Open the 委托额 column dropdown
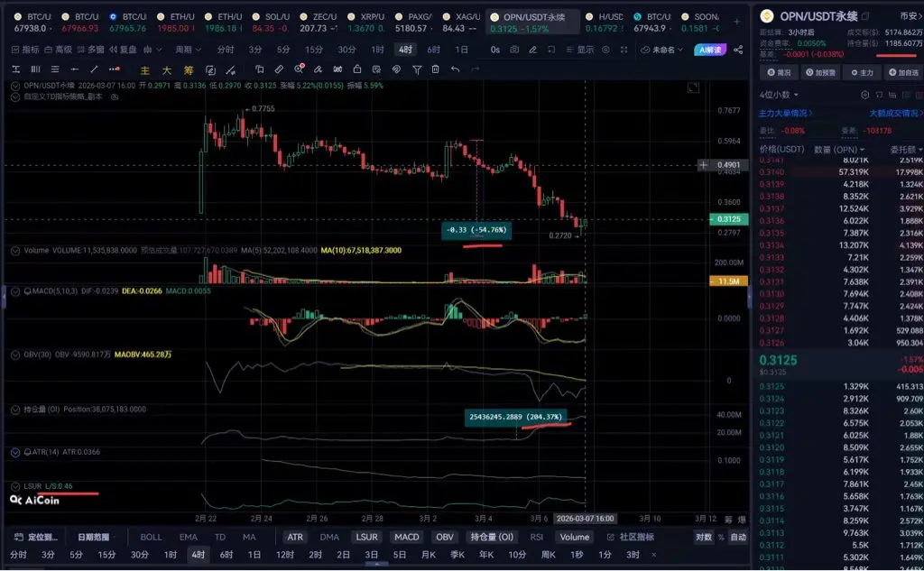This screenshot has width=924, height=571. coord(906,150)
